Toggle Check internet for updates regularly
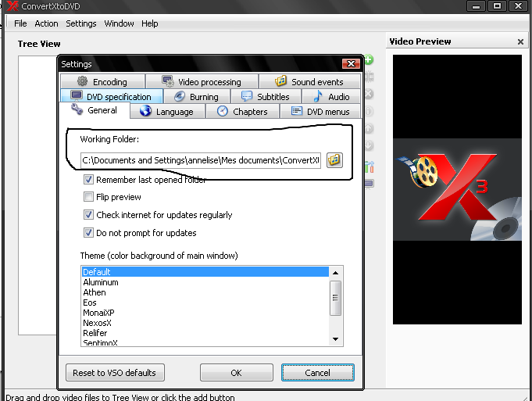This screenshot has height=401, width=532. click(x=88, y=215)
